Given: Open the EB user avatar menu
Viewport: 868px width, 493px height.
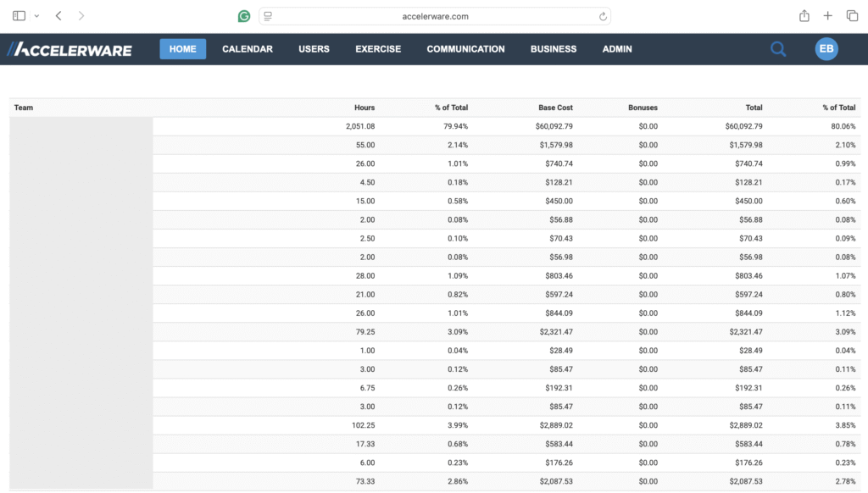Looking at the screenshot, I should click(826, 49).
